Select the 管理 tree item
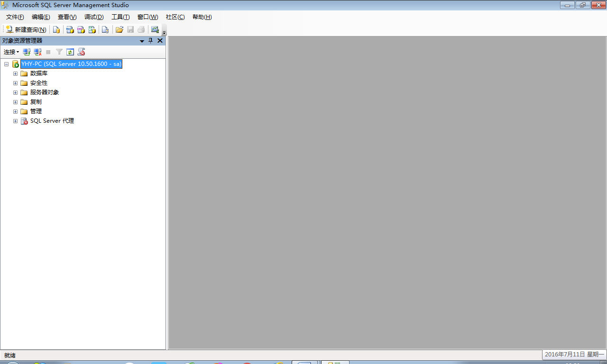Viewport: 607px width, 364px height. pyautogui.click(x=36, y=111)
